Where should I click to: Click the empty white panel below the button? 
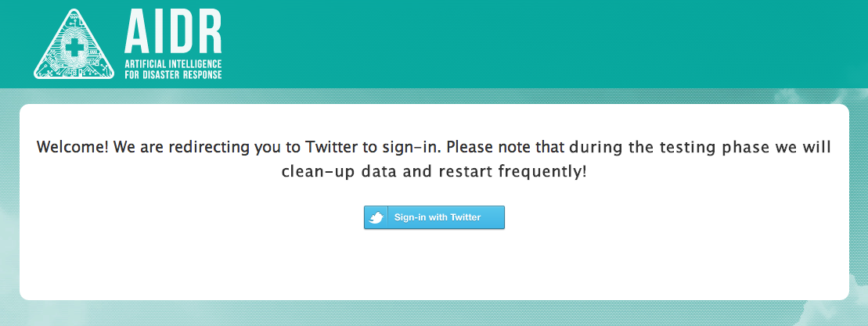coord(434,266)
